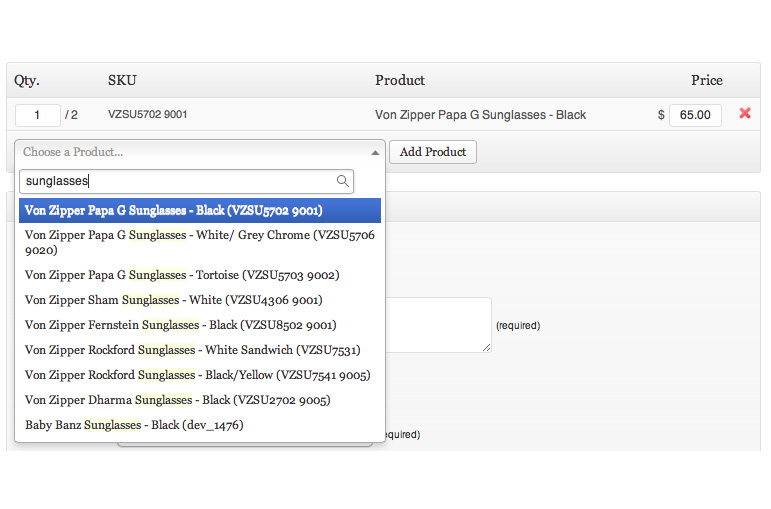Remove the Von Zipper Papa G row with red X
This screenshot has height=509, width=771.
click(744, 114)
